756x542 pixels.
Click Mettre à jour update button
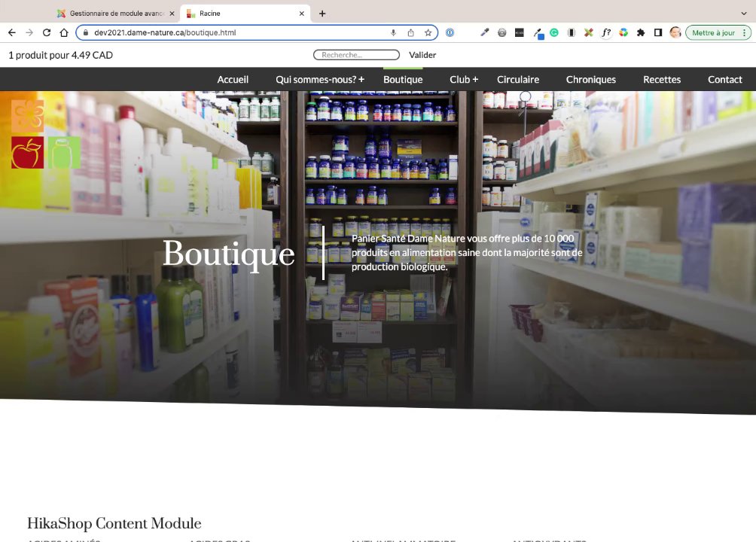[x=714, y=33]
